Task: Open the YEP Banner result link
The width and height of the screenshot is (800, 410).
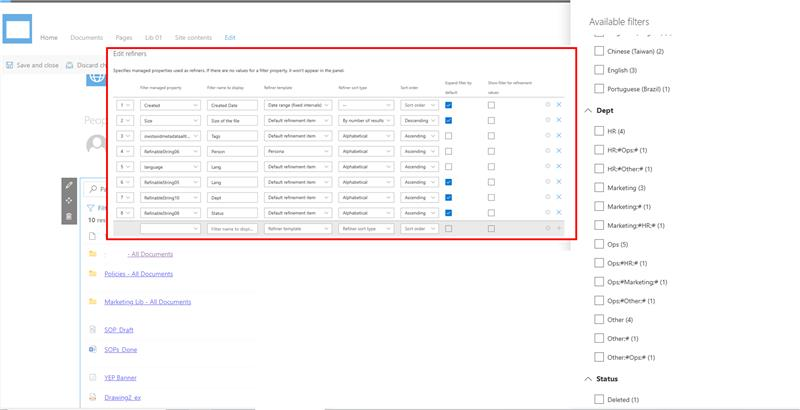Action: pos(120,378)
